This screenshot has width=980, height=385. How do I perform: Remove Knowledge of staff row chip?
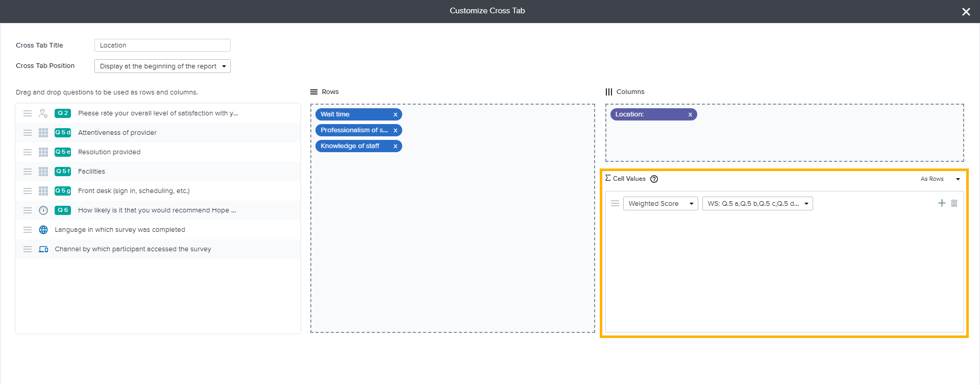(395, 147)
